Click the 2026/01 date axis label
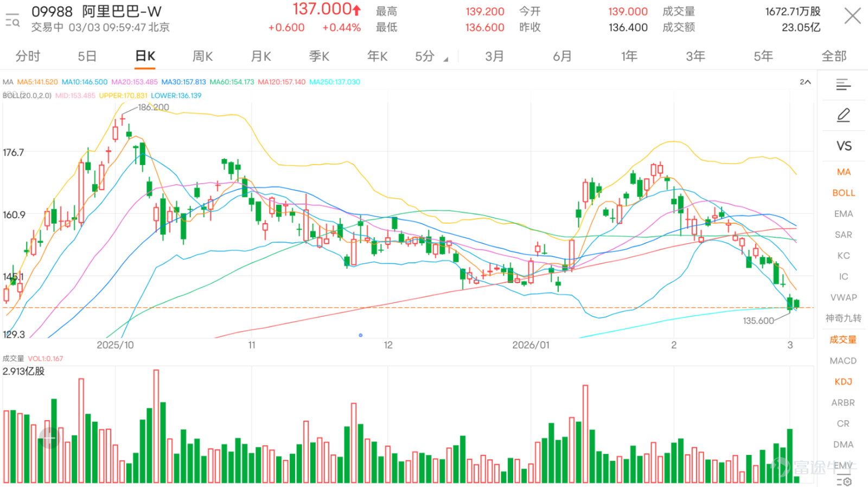 [531, 345]
